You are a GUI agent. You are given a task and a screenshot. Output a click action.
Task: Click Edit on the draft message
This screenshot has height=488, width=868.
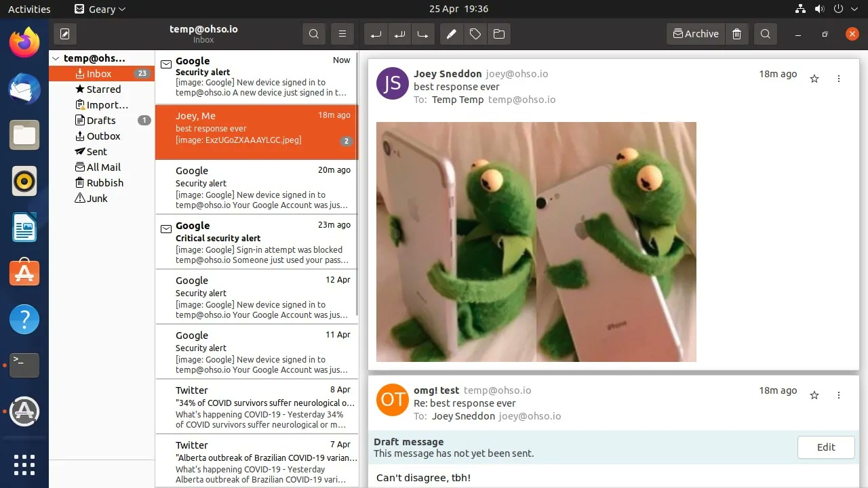point(826,447)
